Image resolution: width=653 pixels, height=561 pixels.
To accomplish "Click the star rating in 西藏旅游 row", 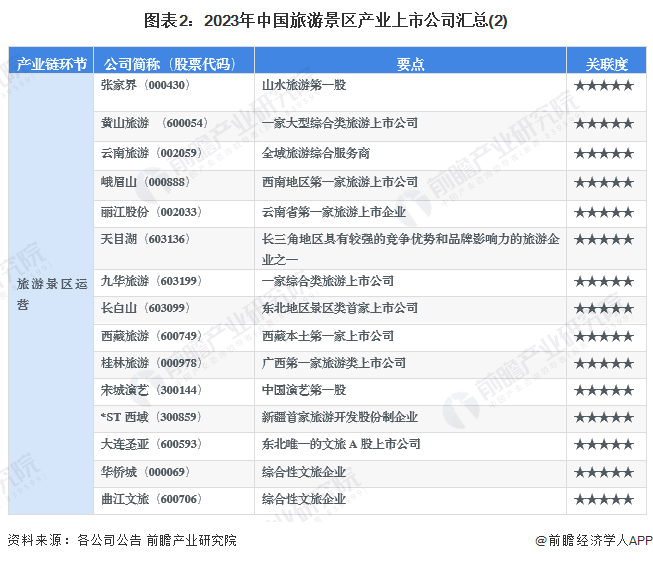I will pyautogui.click(x=604, y=336).
